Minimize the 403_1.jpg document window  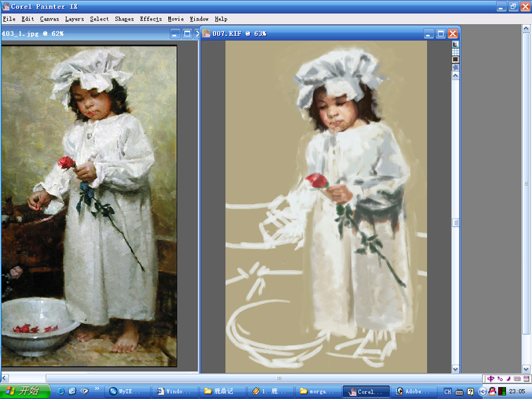coord(175,34)
